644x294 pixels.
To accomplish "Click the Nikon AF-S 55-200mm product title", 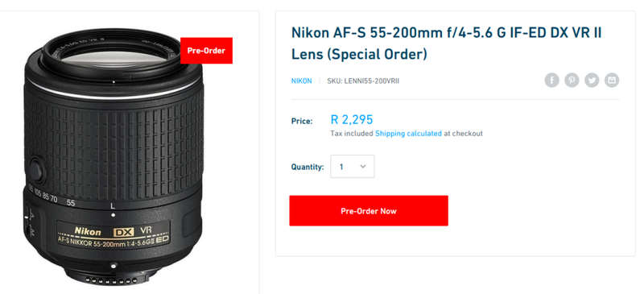I will [447, 43].
